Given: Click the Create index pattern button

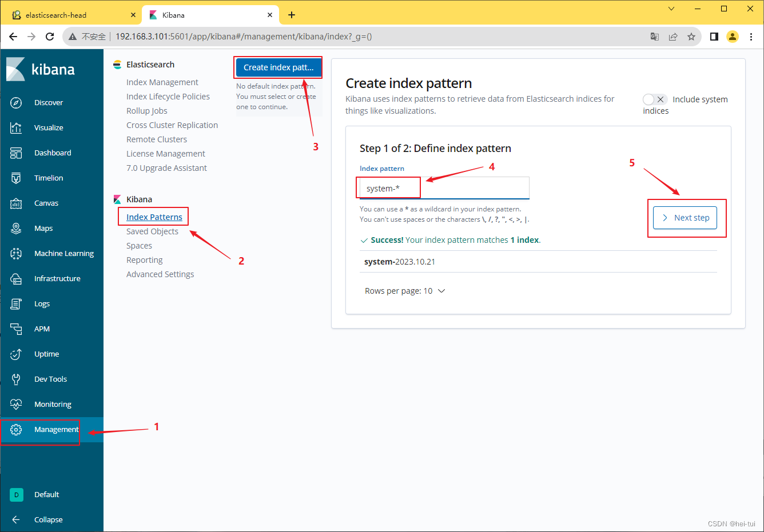Looking at the screenshot, I should tap(278, 67).
